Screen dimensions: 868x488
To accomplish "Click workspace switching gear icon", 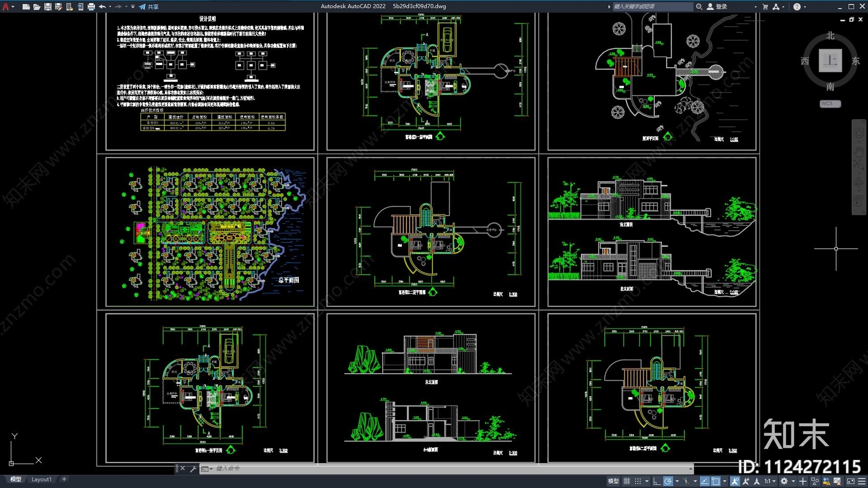I will coord(784,481).
